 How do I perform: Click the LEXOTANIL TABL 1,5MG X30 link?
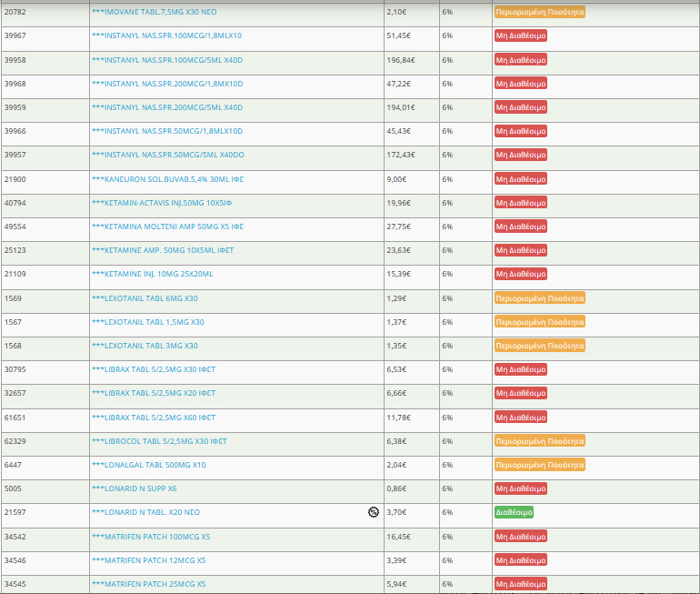pyautogui.click(x=147, y=322)
